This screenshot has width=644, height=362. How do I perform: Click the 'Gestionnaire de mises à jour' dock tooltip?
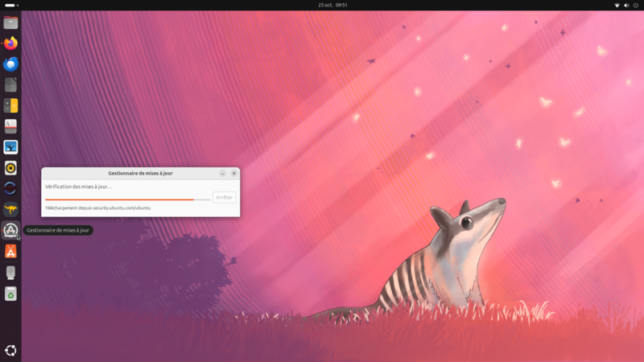[x=58, y=230]
